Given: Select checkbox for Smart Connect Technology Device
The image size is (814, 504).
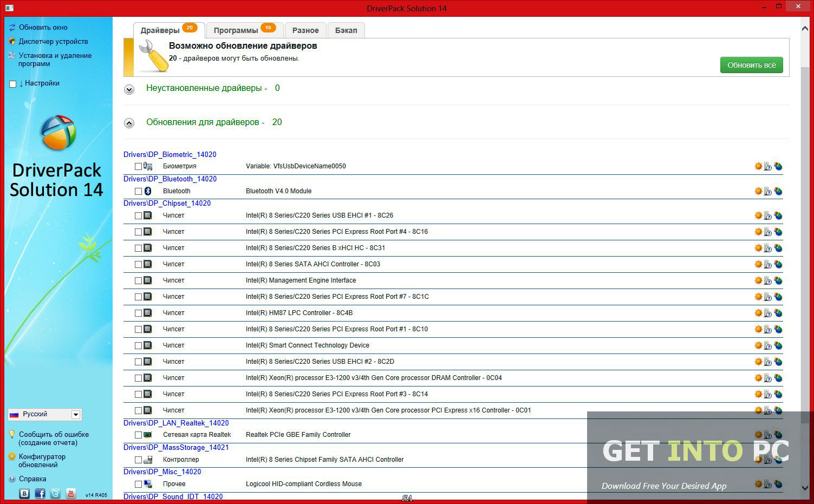Looking at the screenshot, I should [x=138, y=346].
